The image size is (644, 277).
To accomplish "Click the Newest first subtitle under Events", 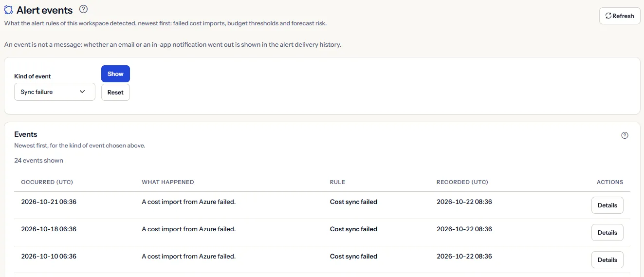I will point(79,146).
